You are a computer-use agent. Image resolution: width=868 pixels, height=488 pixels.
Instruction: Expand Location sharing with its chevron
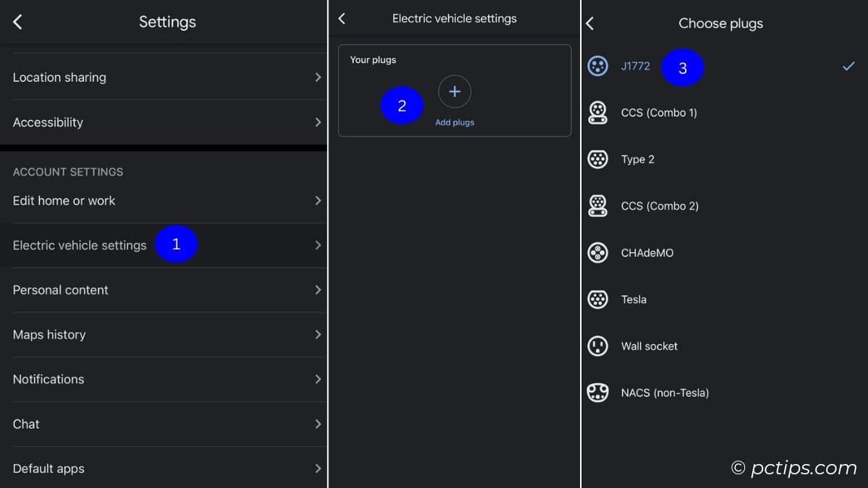pyautogui.click(x=318, y=77)
